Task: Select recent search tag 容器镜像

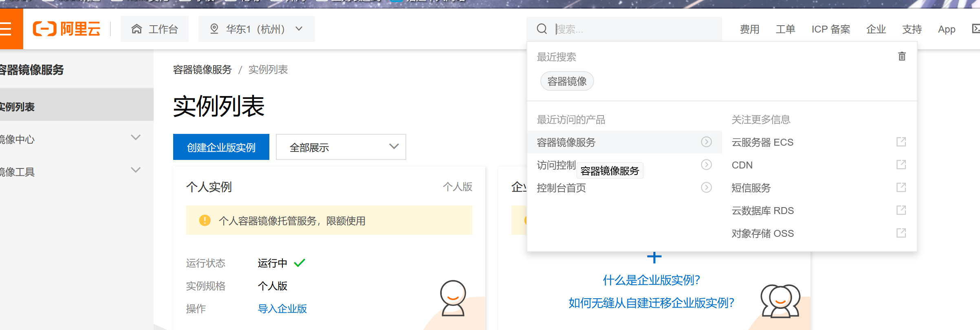Action: coord(567,81)
